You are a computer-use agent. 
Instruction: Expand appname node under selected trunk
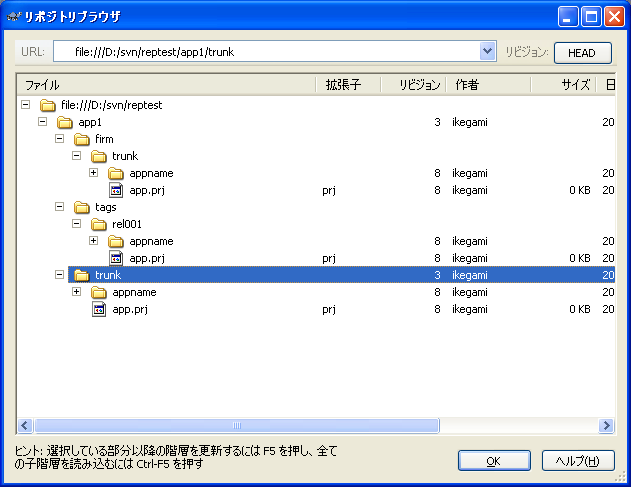pos(76,291)
